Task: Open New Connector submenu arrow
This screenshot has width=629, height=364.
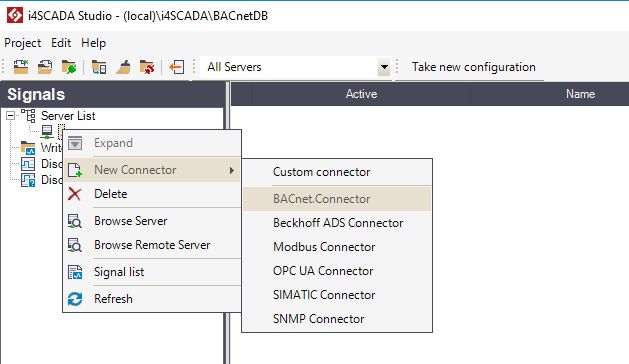Action: tap(231, 170)
